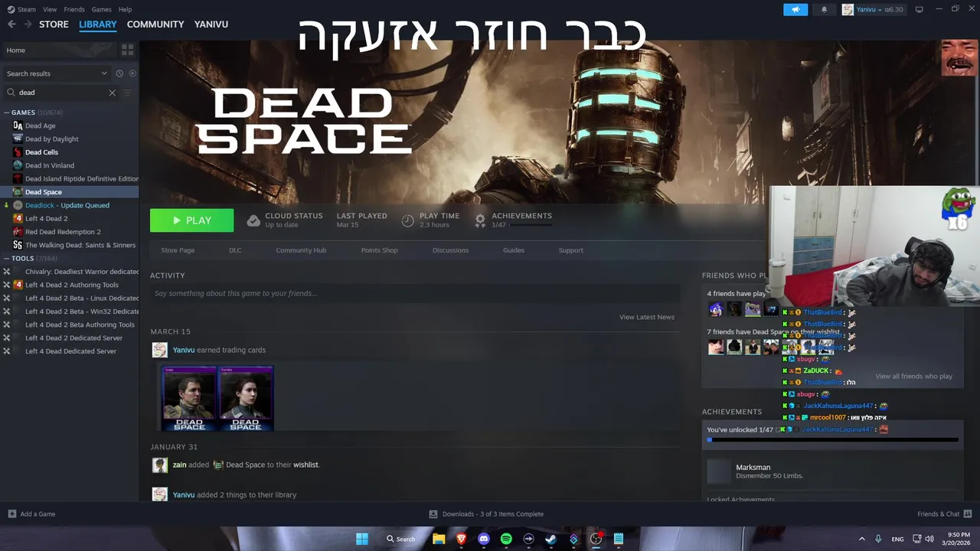Open the Games menu
980x551 pixels.
101,9
